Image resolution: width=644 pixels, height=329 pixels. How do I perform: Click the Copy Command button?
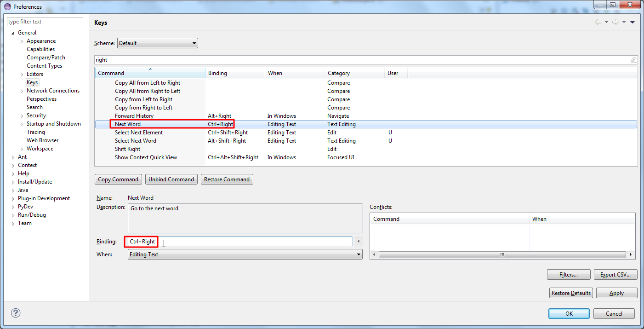118,179
